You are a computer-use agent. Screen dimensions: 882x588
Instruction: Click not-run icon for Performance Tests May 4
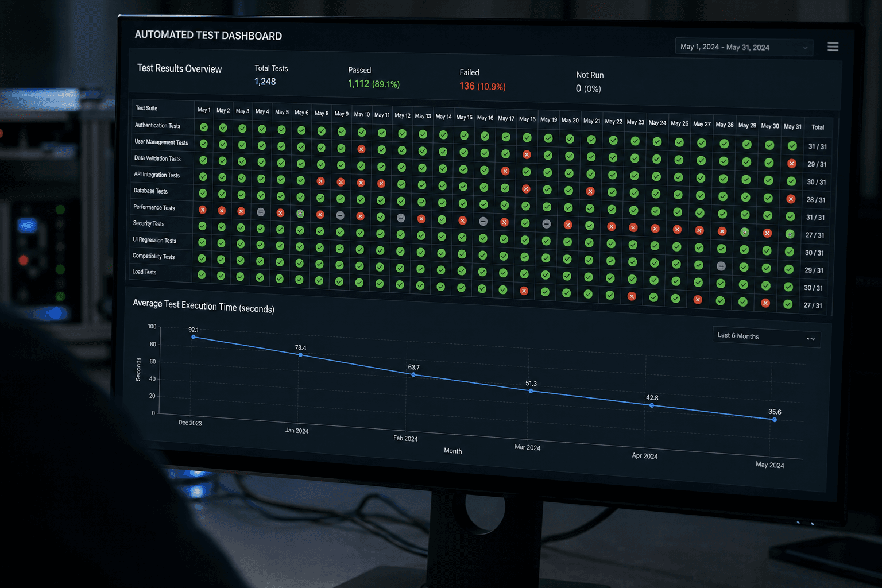[261, 212]
